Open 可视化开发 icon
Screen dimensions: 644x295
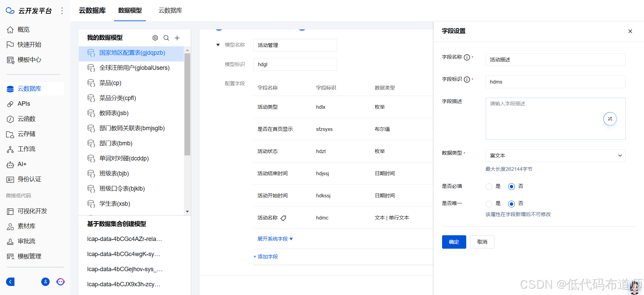(10, 211)
